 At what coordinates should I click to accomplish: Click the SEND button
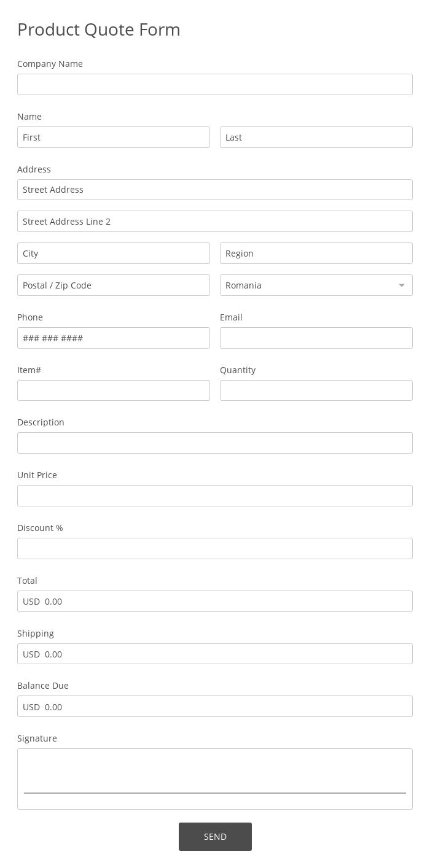215,836
